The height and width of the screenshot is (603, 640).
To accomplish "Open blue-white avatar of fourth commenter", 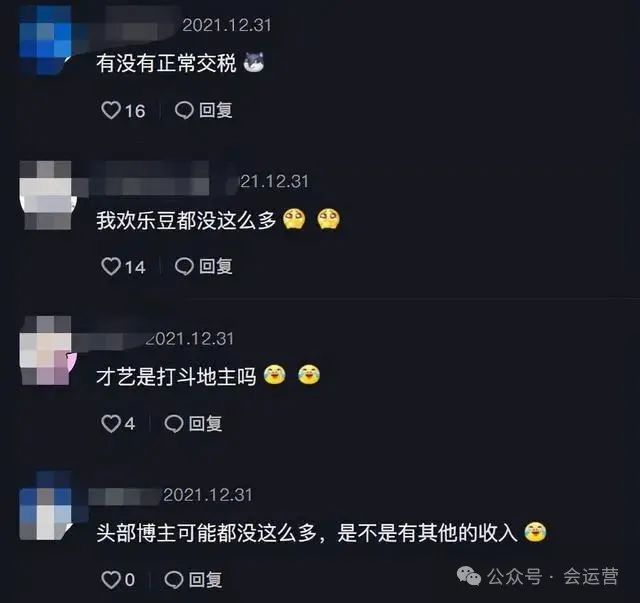I will coord(47,506).
